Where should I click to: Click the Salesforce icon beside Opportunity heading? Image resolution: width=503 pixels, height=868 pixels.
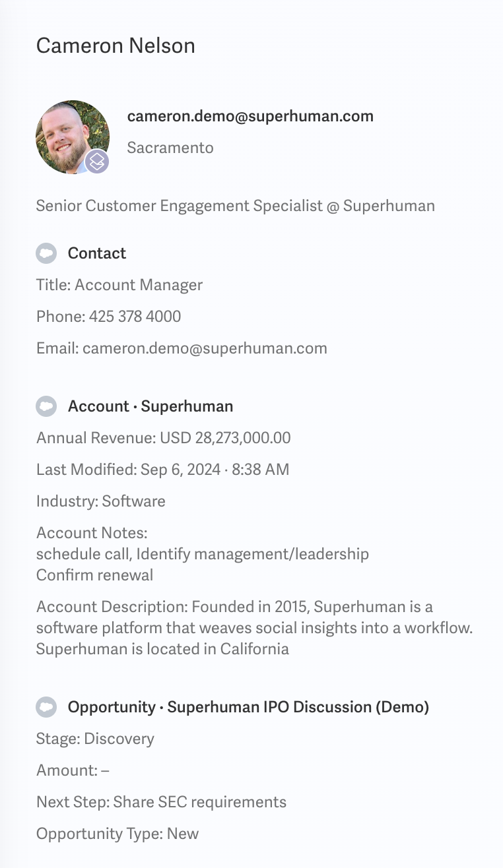(46, 707)
